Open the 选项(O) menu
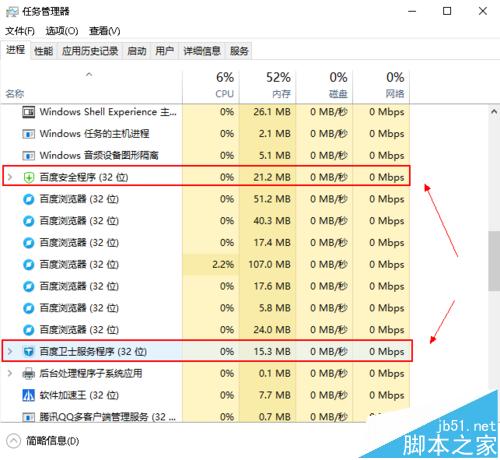Viewport: 500px width, 460px height. (62, 31)
